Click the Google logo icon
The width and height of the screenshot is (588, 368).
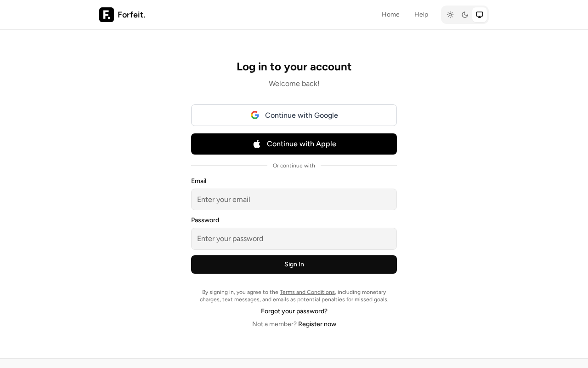pyautogui.click(x=255, y=115)
